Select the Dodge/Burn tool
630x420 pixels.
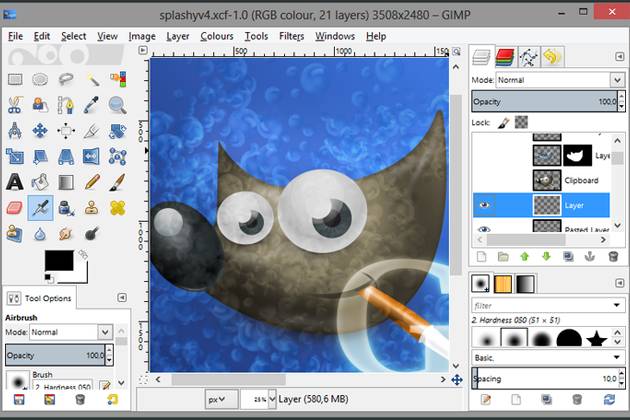pyautogui.click(x=92, y=234)
